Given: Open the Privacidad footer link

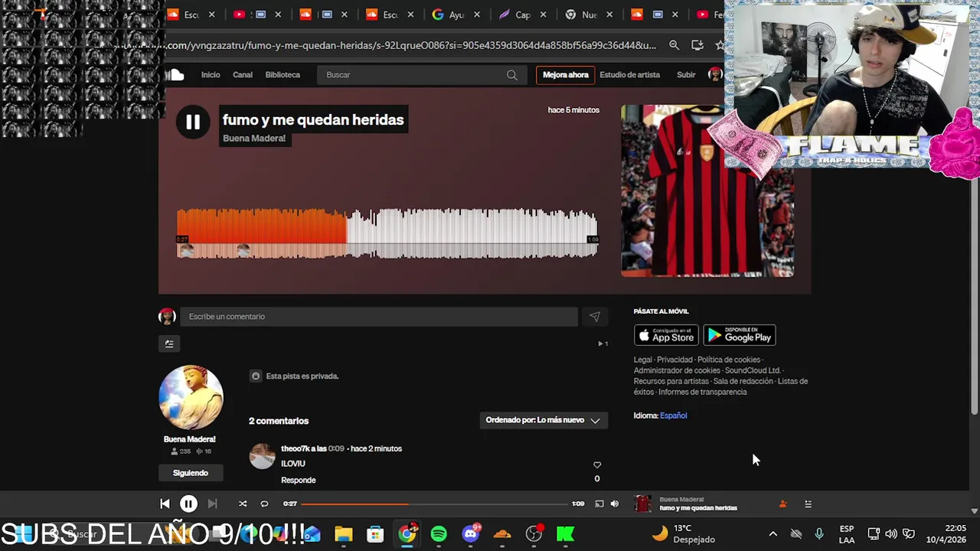Looking at the screenshot, I should point(675,360).
